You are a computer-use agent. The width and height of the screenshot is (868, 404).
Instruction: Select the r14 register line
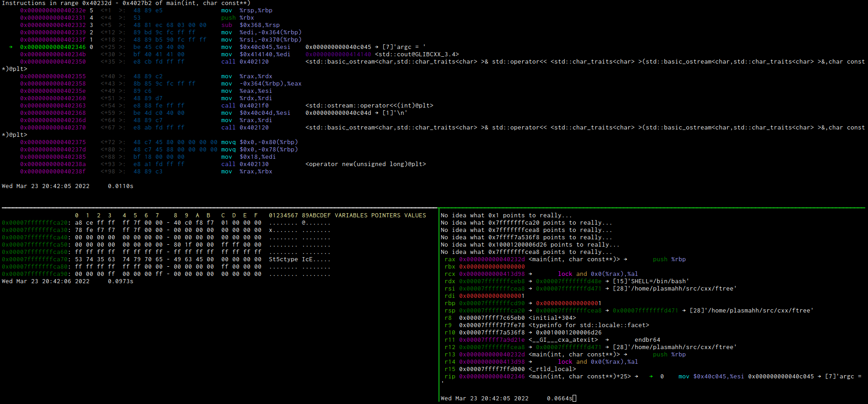[x=541, y=362]
